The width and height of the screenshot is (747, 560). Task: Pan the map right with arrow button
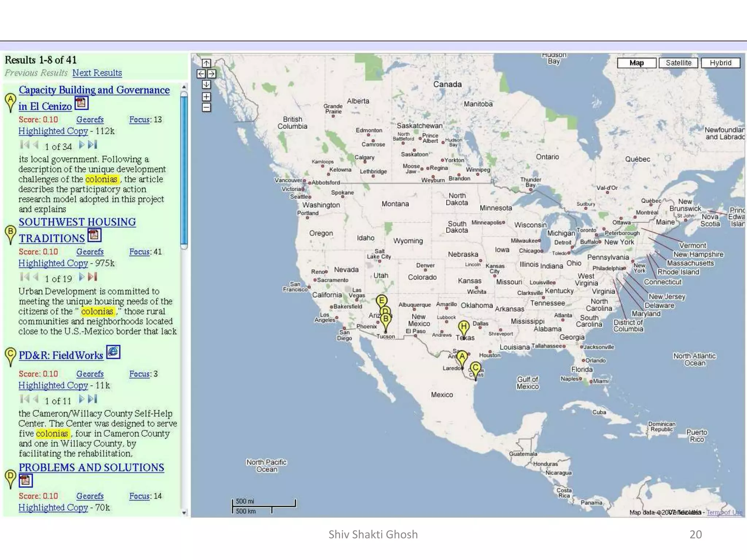[212, 74]
